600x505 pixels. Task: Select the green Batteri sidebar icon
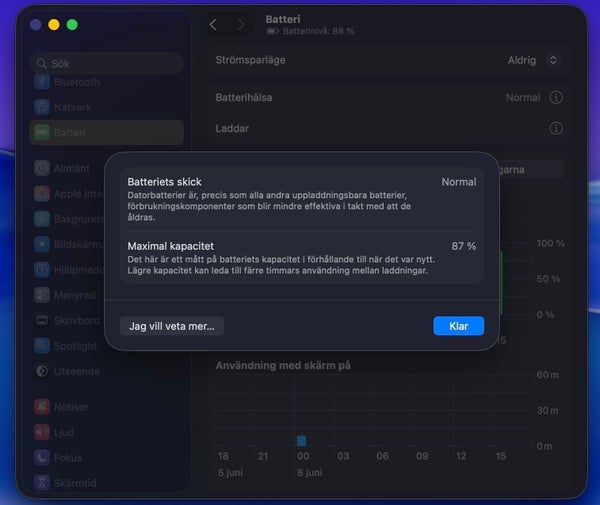click(42, 132)
